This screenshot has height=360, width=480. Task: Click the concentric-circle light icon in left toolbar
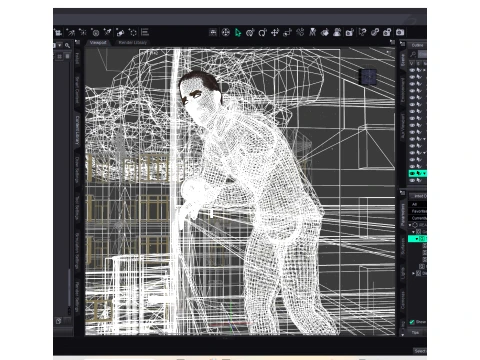(x=95, y=32)
